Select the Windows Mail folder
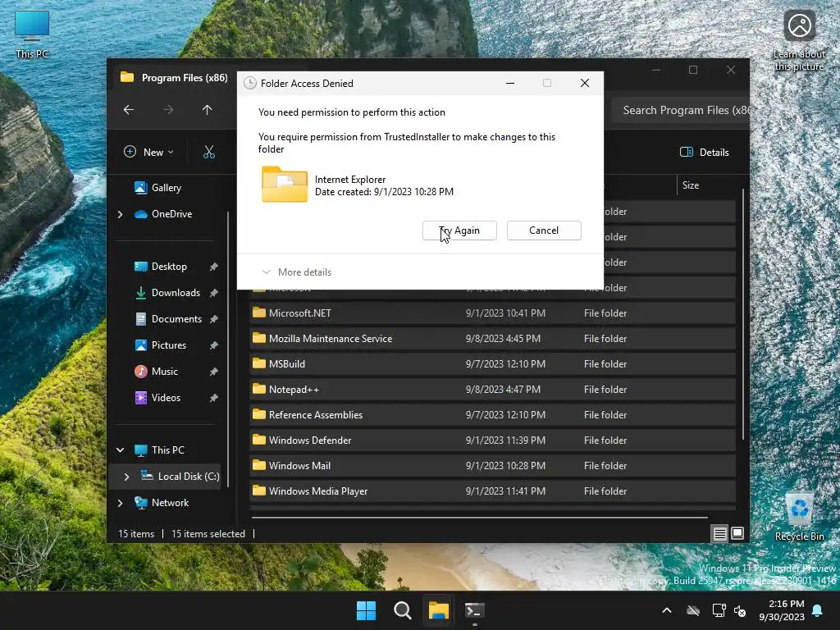Viewport: 840px width, 630px height. click(x=492, y=466)
